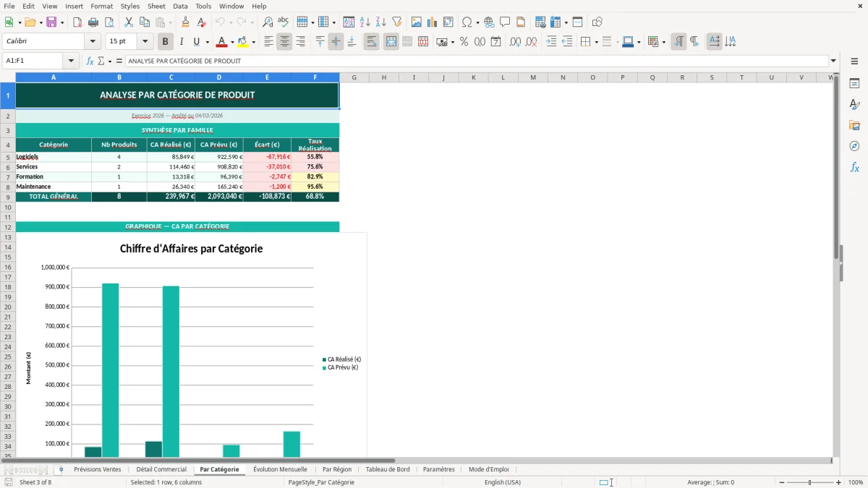Open Conditional Formatting dropdown arrow
The width and height of the screenshot is (868, 488).
point(663,42)
